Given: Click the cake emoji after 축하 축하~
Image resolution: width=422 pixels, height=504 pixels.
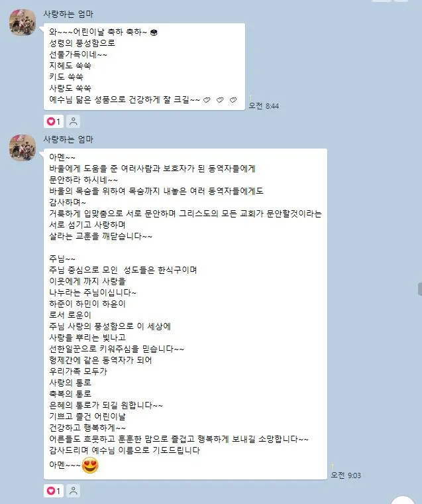Looking at the screenshot, I should 154,32.
